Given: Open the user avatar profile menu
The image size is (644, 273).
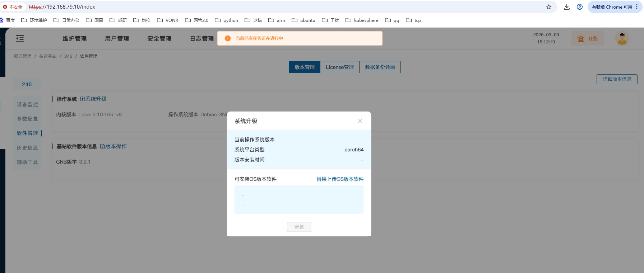Looking at the screenshot, I should point(622,38).
